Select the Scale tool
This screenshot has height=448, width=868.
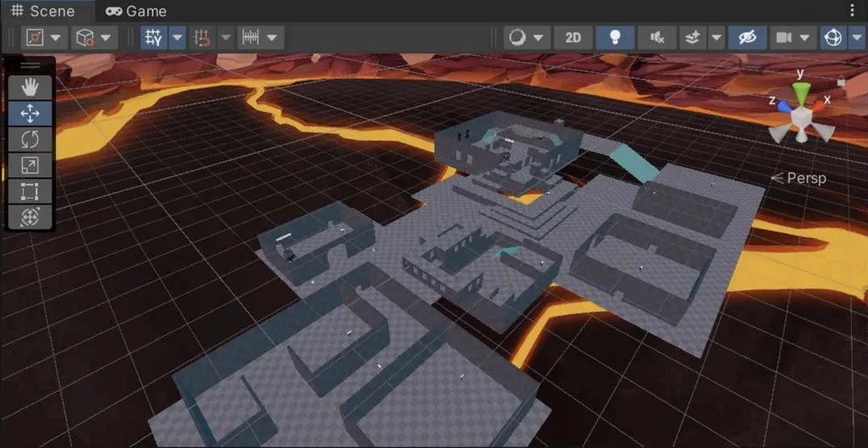(x=30, y=165)
